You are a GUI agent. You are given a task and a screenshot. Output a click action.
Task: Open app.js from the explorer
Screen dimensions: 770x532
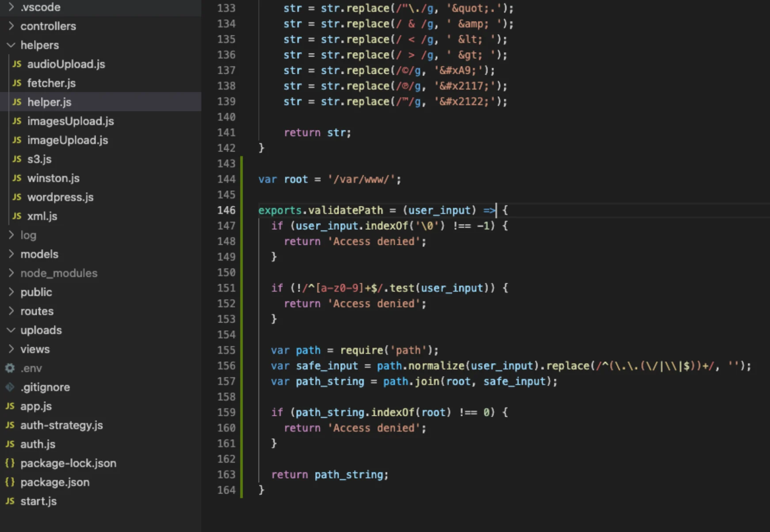(x=36, y=406)
